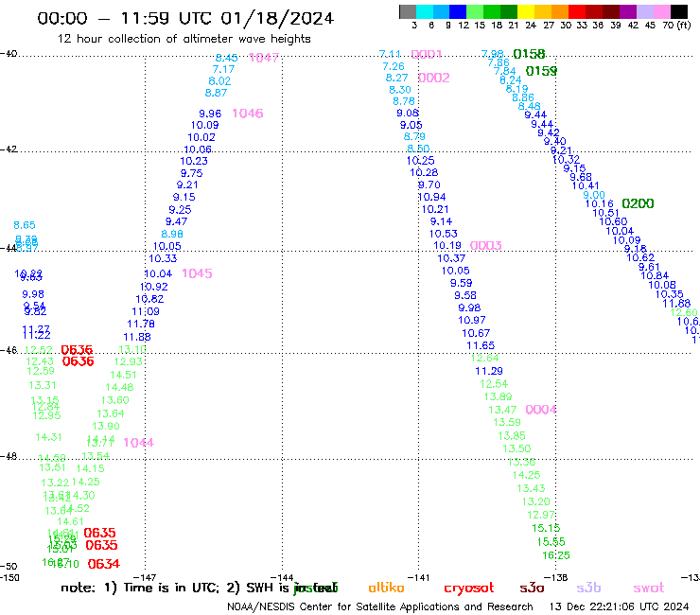The height and width of the screenshot is (615, 700).
Task: Click the pink time stamp 0003
Action: (x=485, y=246)
